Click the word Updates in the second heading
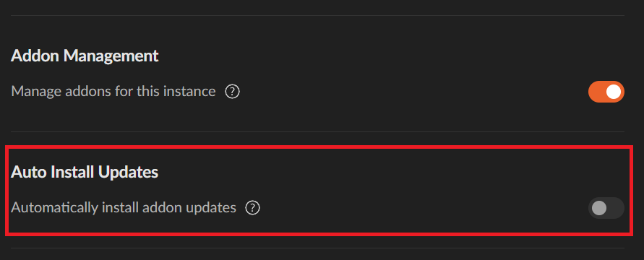This screenshot has height=260, width=644. [x=128, y=173]
